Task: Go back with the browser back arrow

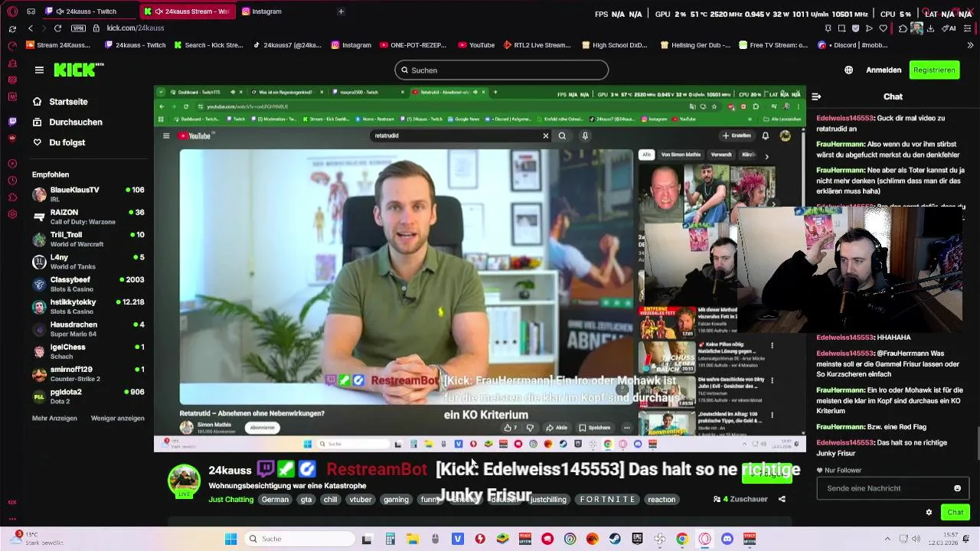Action: click(31, 28)
